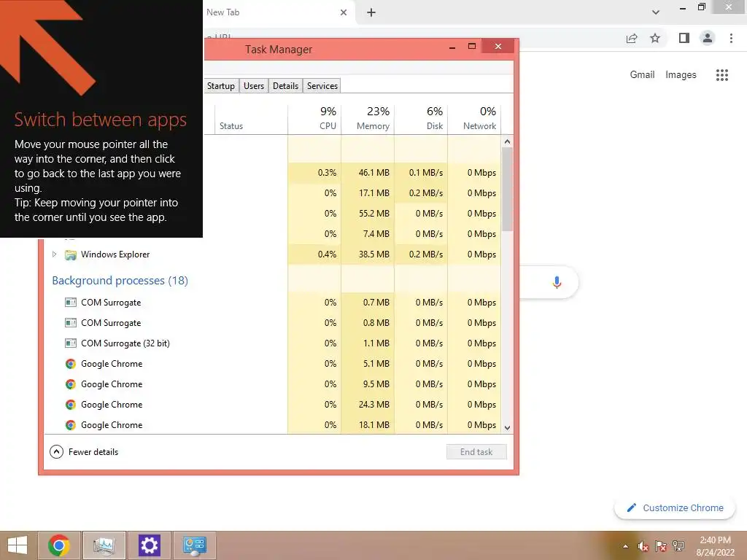Viewport: 747px width, 560px height.
Task: Switch to the Startup tab
Action: coord(220,86)
